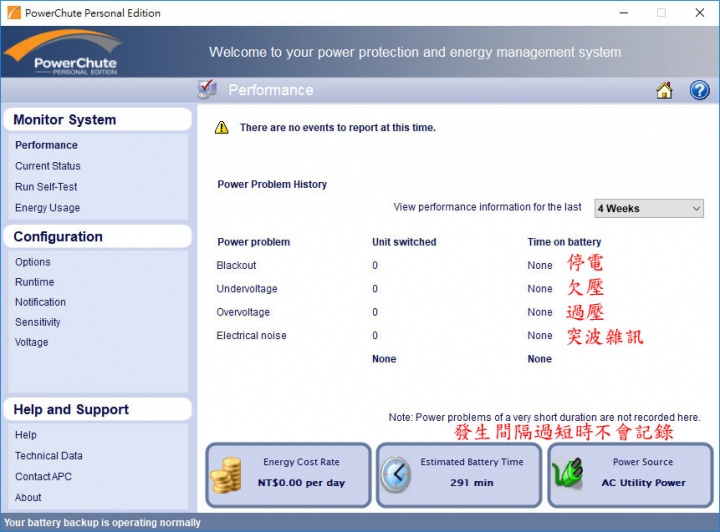Click the Configuration section header
720x532 pixels.
(97, 237)
